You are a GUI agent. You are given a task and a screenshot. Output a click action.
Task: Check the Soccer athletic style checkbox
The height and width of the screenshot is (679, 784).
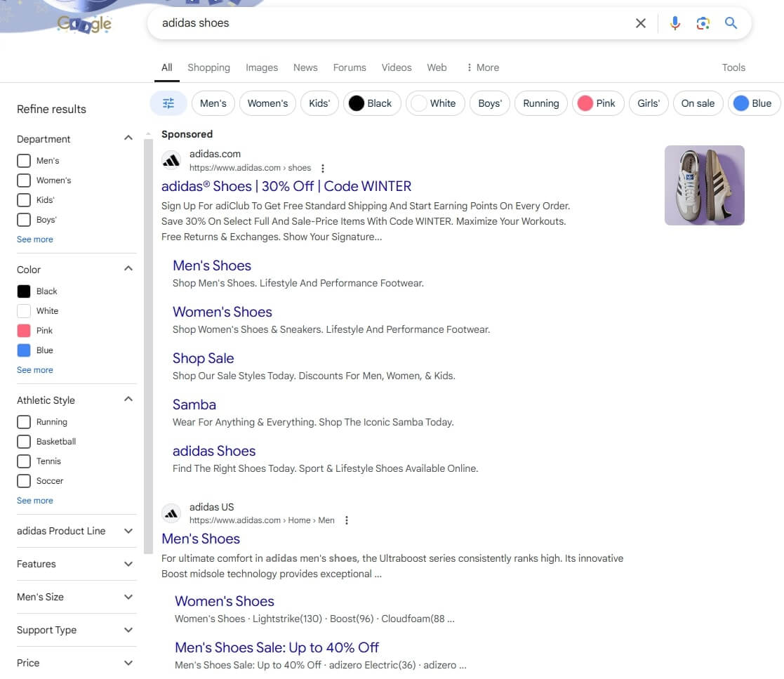click(x=23, y=481)
